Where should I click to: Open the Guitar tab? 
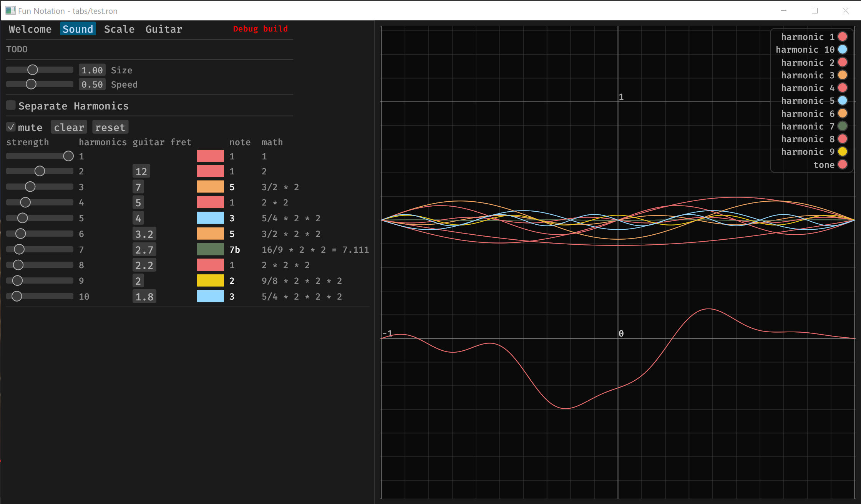tap(164, 29)
